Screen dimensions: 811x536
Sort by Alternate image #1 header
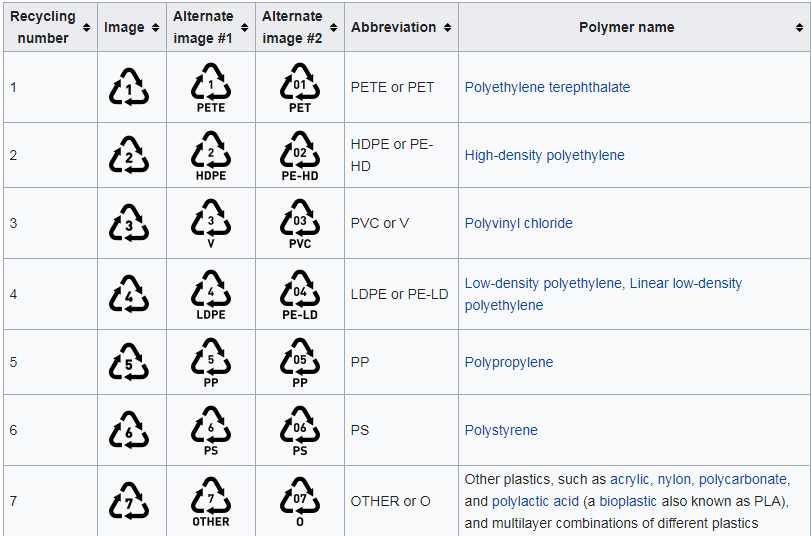(211, 27)
